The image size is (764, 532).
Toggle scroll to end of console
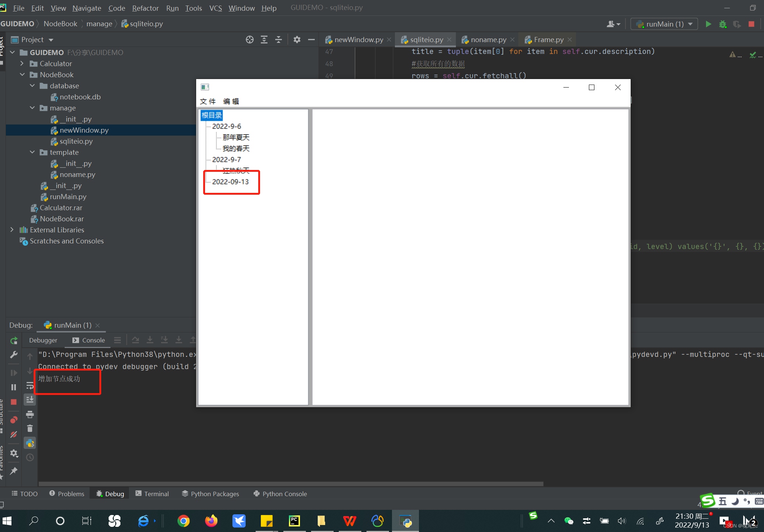[x=30, y=400]
